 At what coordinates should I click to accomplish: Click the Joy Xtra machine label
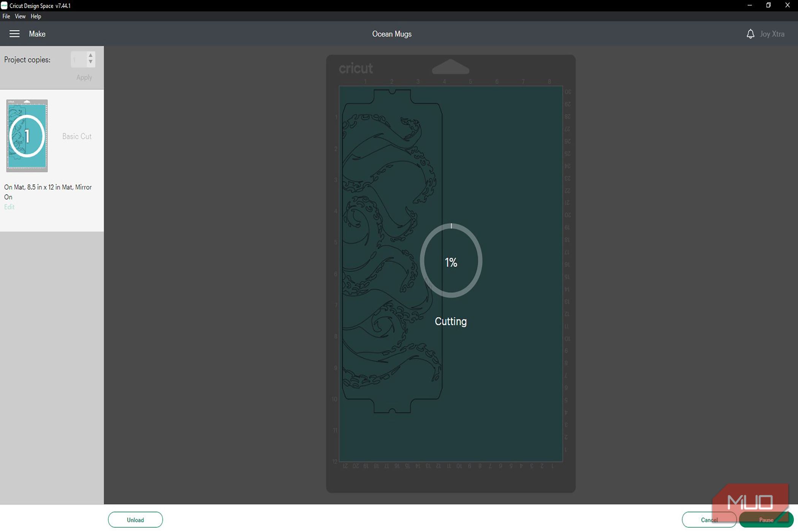(772, 34)
